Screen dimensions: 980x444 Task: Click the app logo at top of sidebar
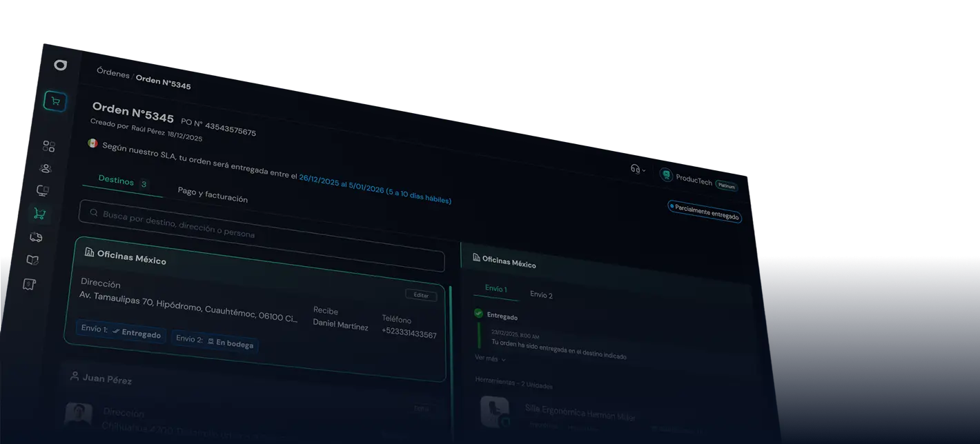[x=61, y=65]
